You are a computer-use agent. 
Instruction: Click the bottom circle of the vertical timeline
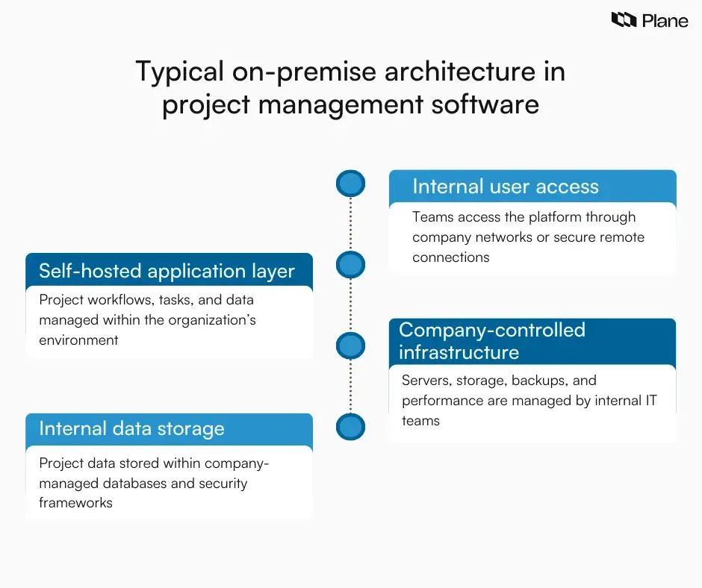[350, 426]
